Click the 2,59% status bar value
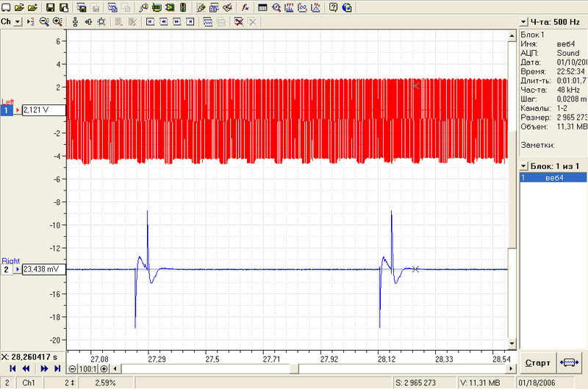 (105, 382)
